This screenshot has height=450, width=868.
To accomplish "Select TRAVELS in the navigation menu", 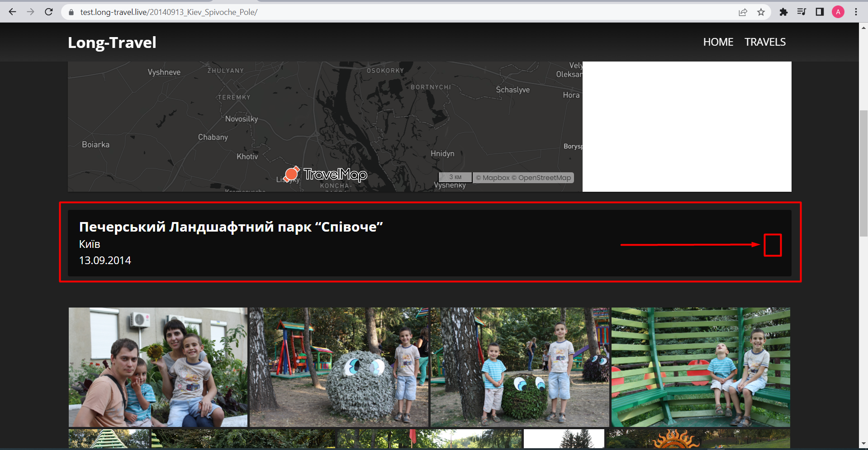I will coord(765,42).
